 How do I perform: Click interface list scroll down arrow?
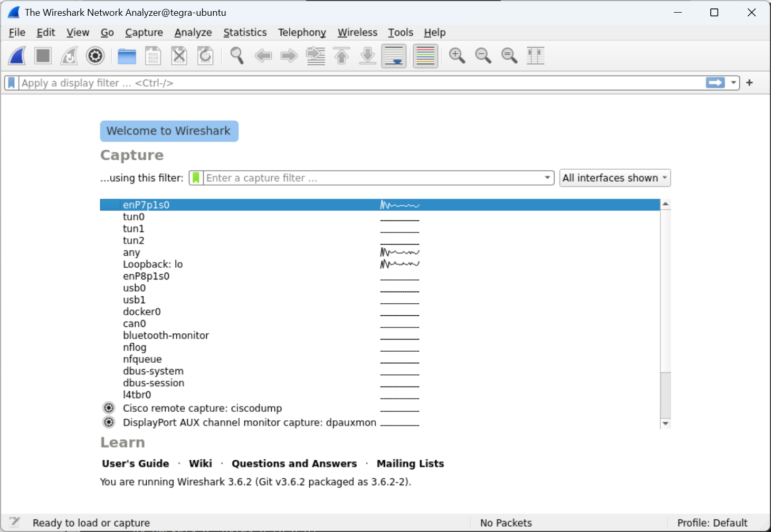click(665, 423)
